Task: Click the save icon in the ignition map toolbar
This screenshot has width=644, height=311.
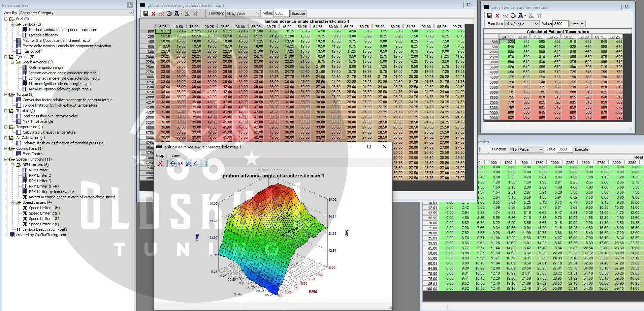Action: (146, 13)
